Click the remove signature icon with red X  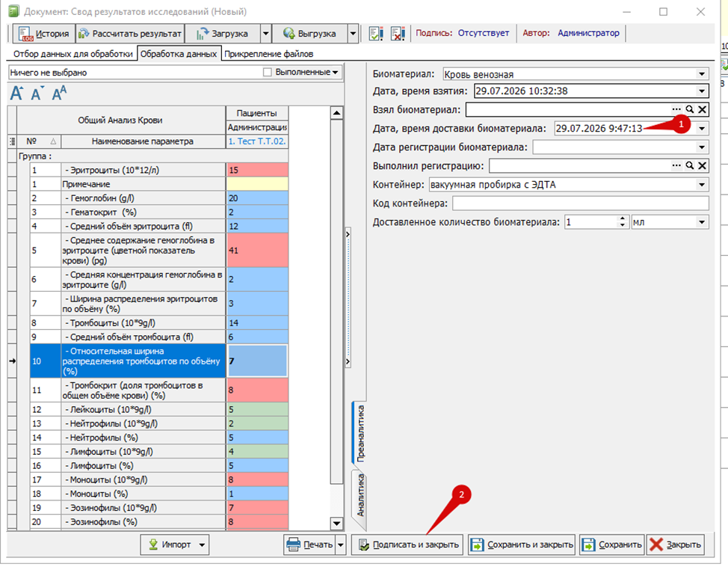[x=398, y=34]
